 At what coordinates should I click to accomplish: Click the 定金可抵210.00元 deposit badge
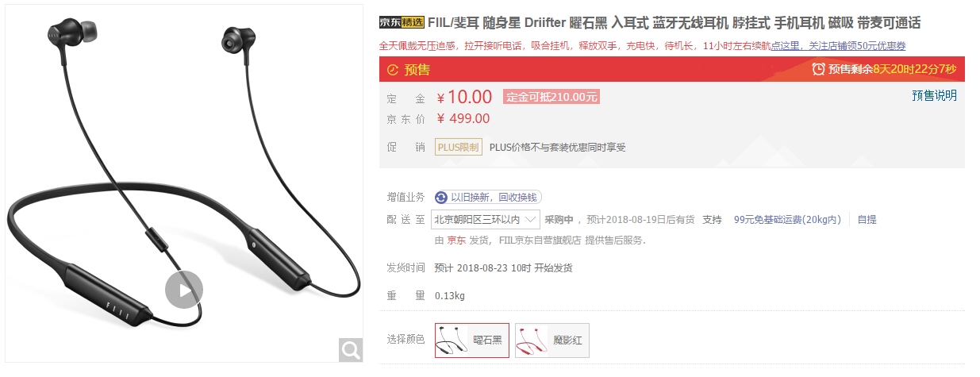click(x=551, y=97)
